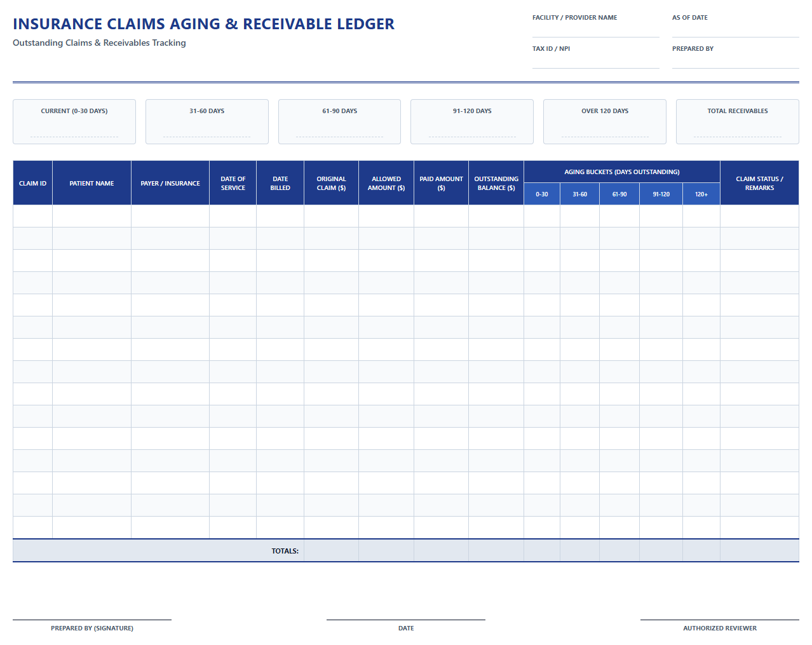Select the 31-60 Days summary box
This screenshot has width=812, height=645.
[x=207, y=121]
